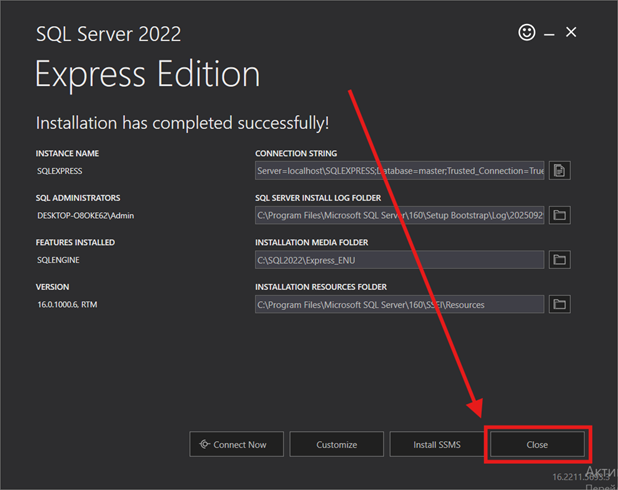
Task: Click the SQL SERVER INSTALL LOG FOLDER label
Action: 318,198
